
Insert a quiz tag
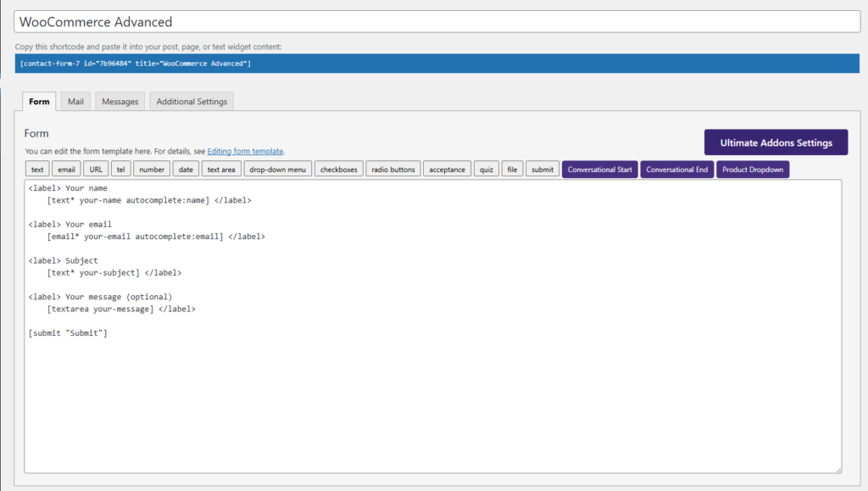[487, 170]
